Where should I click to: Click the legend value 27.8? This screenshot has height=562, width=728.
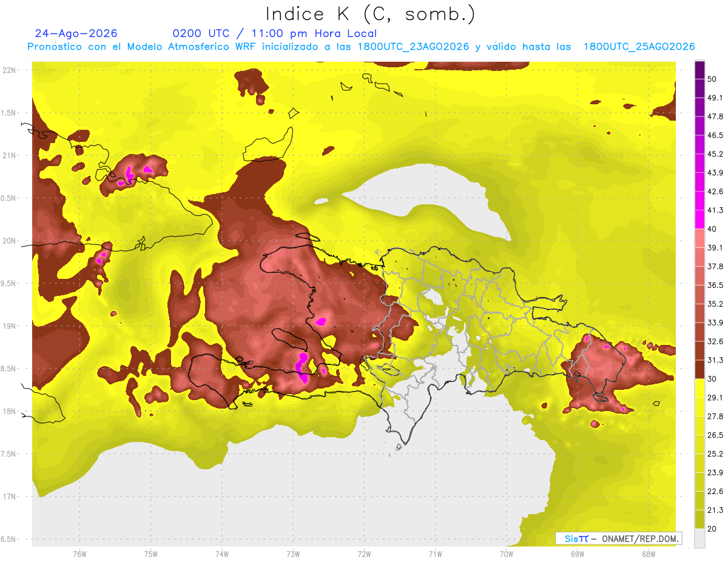click(716, 416)
